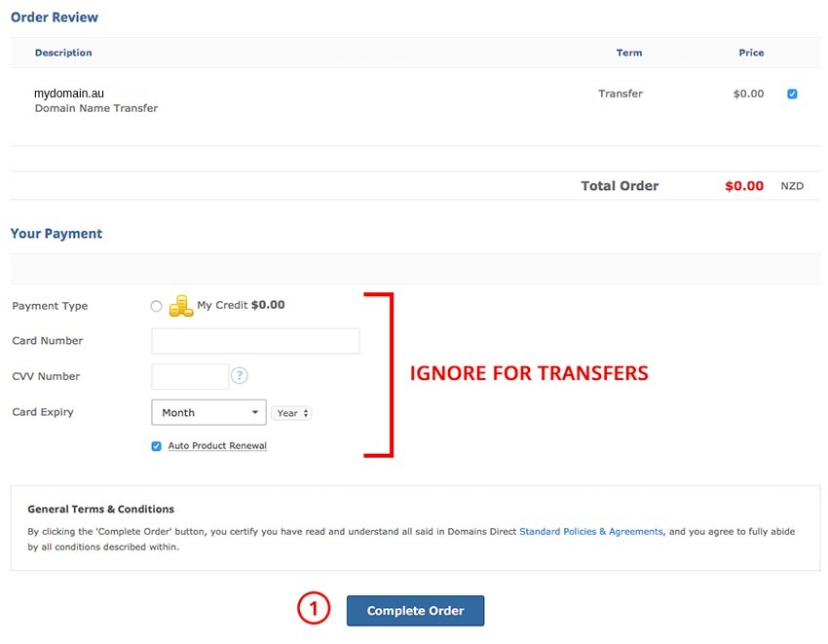828x644 pixels.
Task: Click the Your Payment section heading
Action: coord(56,234)
